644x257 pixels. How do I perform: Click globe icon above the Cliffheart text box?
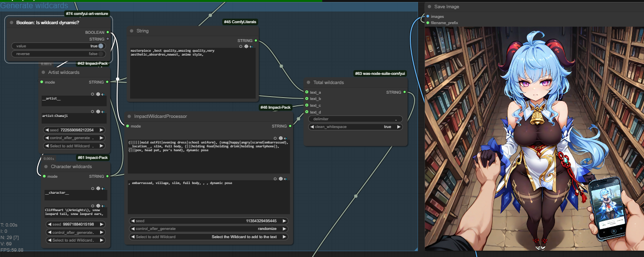coord(98,205)
